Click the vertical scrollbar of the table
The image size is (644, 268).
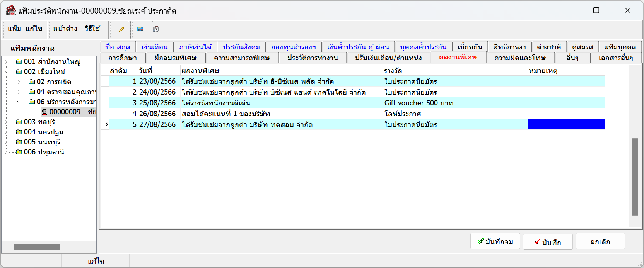635,177
